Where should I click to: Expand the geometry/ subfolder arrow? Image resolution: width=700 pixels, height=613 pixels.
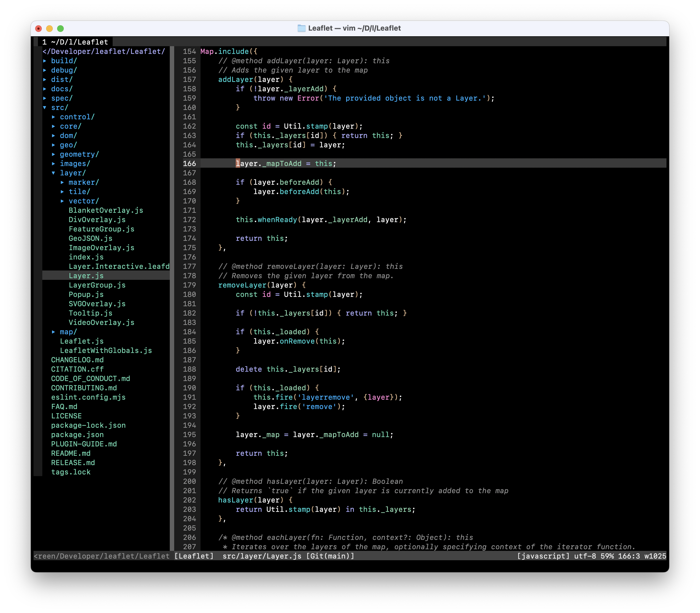point(54,154)
